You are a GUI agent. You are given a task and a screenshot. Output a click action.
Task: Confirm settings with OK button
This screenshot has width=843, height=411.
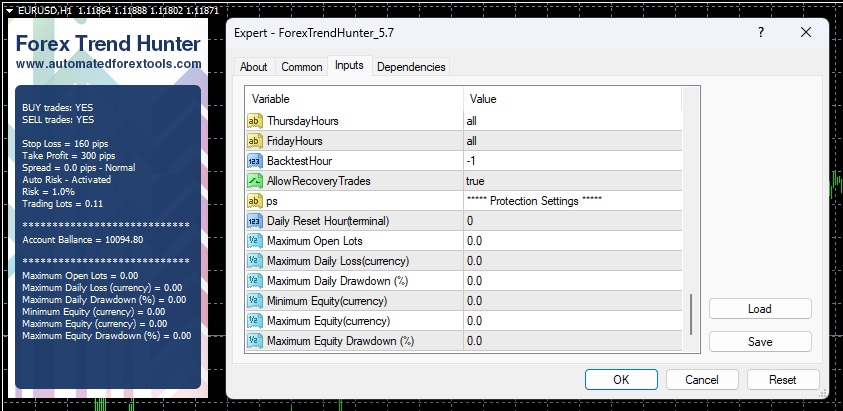(x=621, y=379)
